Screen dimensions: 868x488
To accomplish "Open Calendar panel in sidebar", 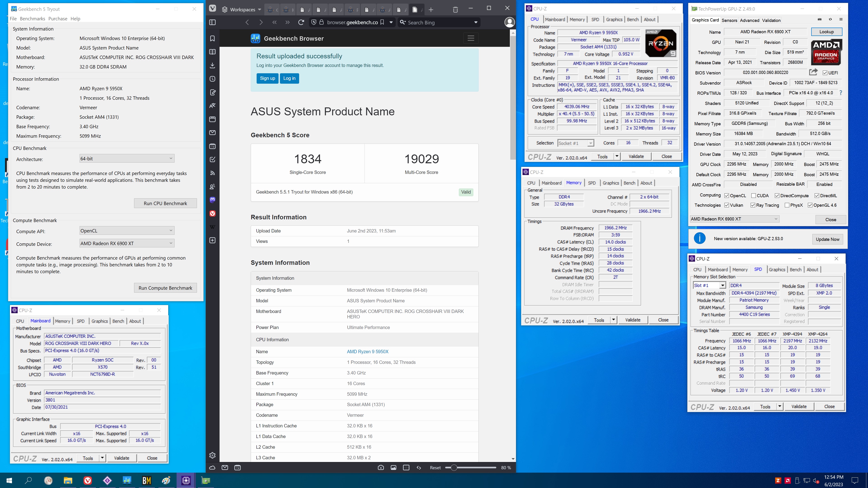I will point(212,146).
